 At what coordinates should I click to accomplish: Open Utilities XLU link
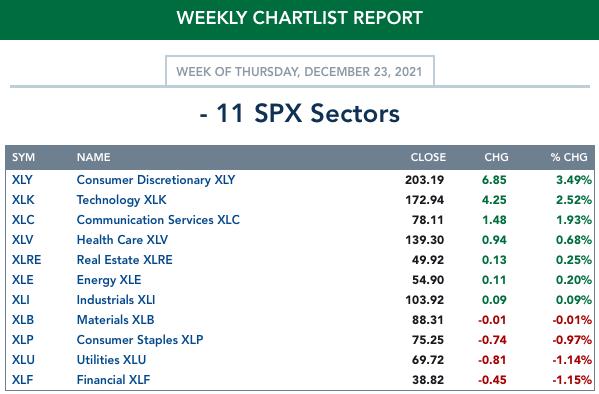111,360
